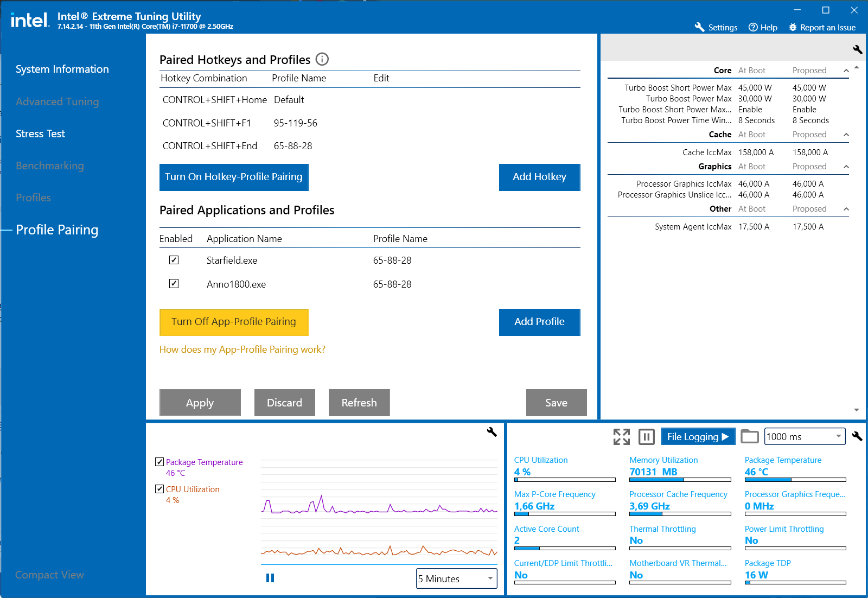
Task: Click the info icon beside Paired Hotkeys title
Action: coord(322,59)
